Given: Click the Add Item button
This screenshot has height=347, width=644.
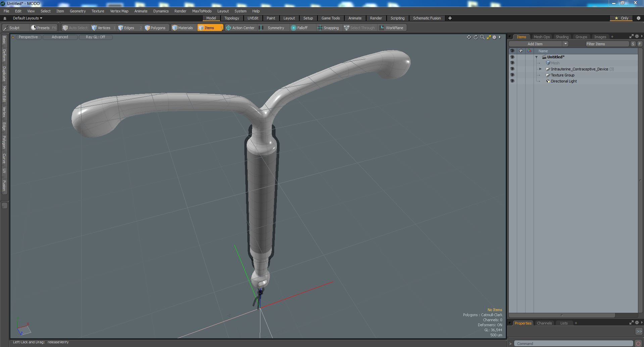Looking at the screenshot, I should coord(535,44).
